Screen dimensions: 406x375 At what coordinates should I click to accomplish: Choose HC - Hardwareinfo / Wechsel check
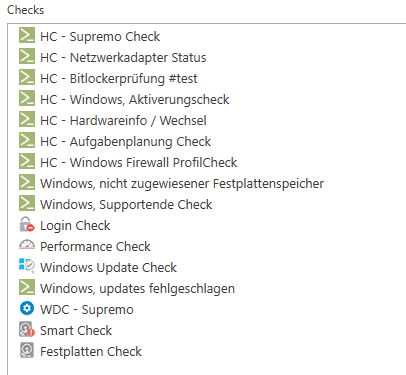(123, 121)
